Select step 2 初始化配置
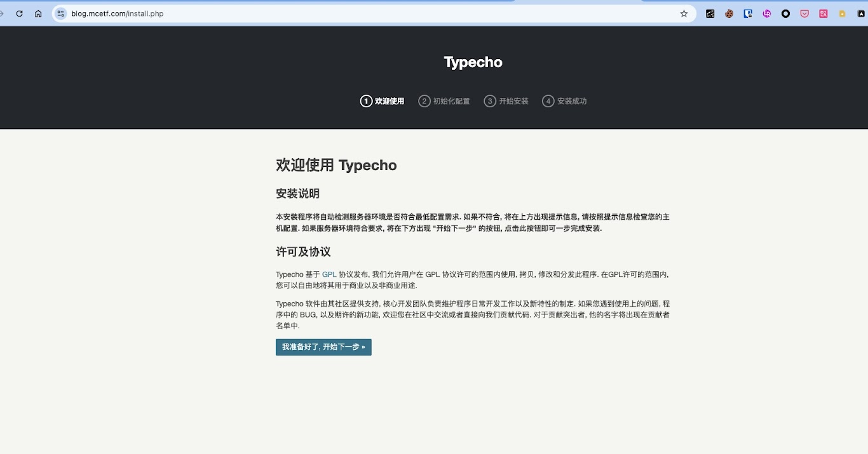Image resolution: width=868 pixels, height=454 pixels. pos(444,101)
